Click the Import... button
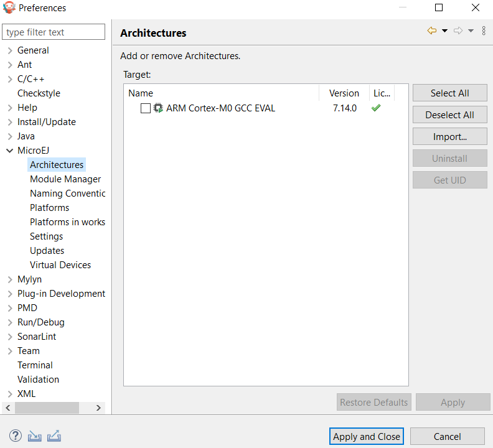 click(x=449, y=137)
